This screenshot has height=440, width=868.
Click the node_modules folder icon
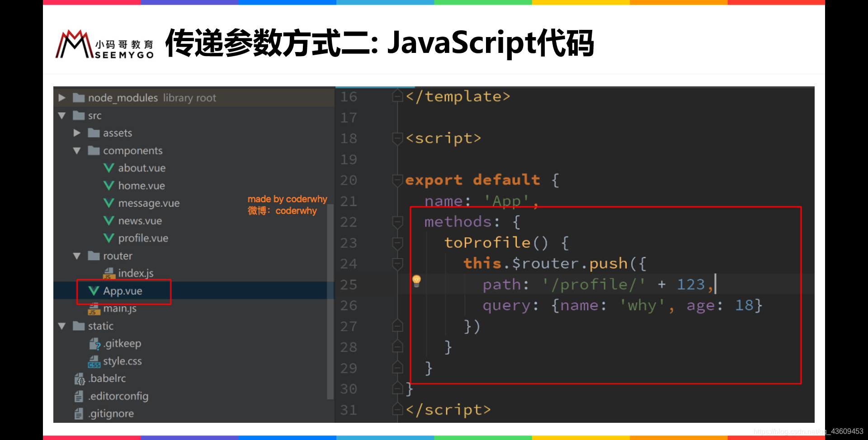[79, 98]
